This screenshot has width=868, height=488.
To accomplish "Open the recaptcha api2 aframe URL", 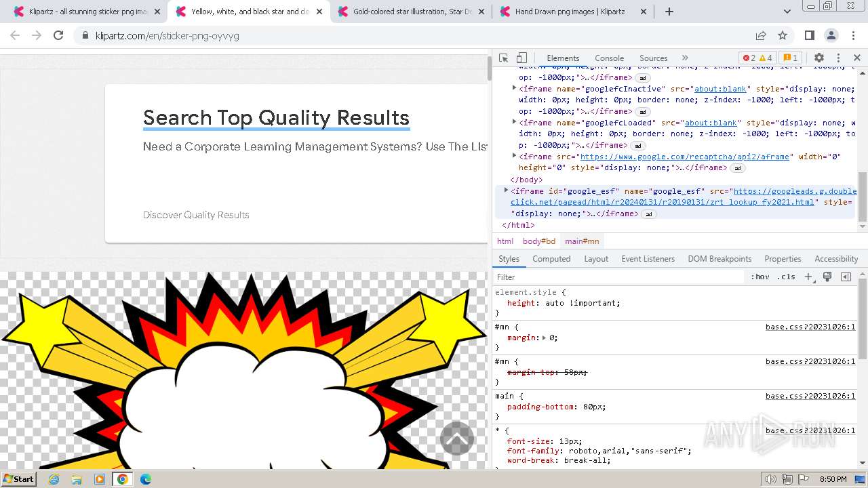I will click(x=685, y=157).
